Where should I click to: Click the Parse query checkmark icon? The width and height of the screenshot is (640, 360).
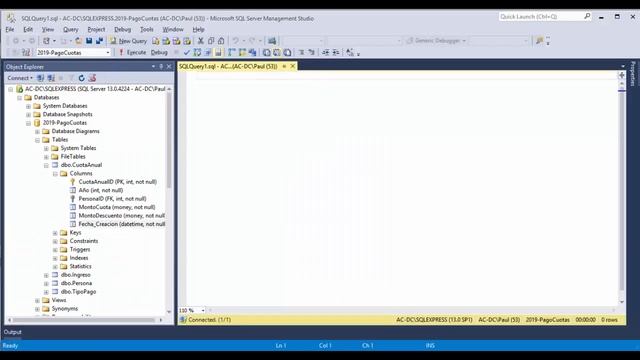coord(187,52)
